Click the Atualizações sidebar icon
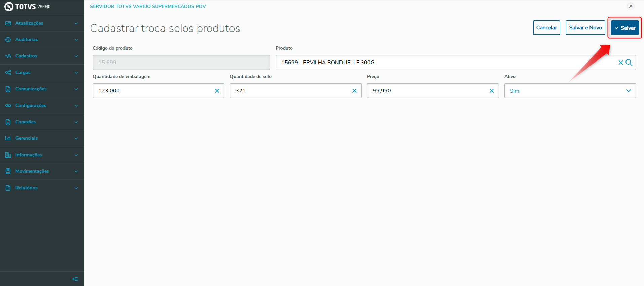The image size is (644, 286). pyautogui.click(x=8, y=23)
